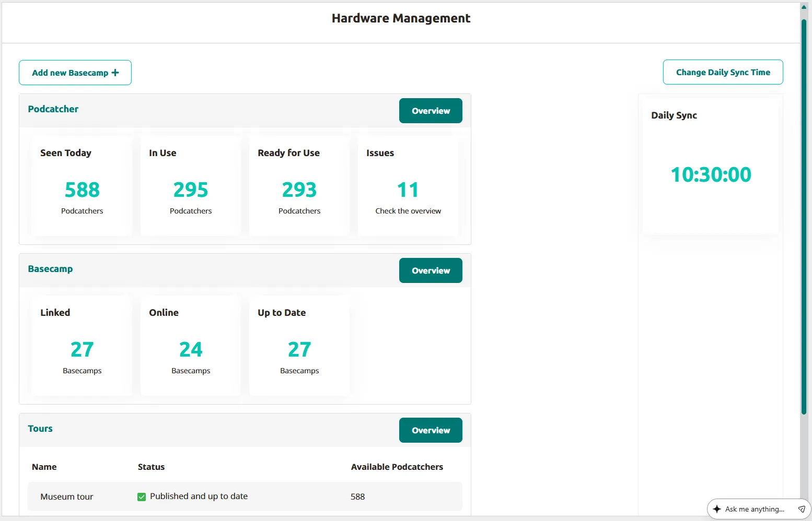
Task: Click the Podcatcher section title
Action: click(x=53, y=109)
